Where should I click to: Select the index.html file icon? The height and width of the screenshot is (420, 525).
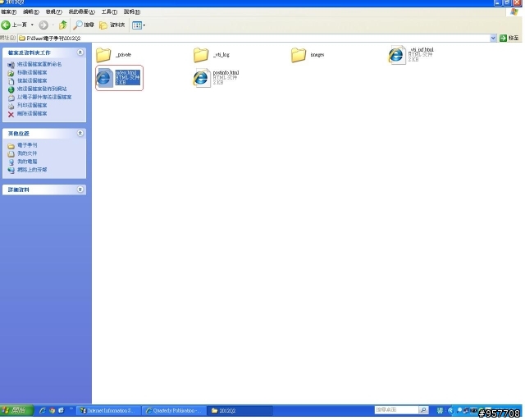point(105,78)
